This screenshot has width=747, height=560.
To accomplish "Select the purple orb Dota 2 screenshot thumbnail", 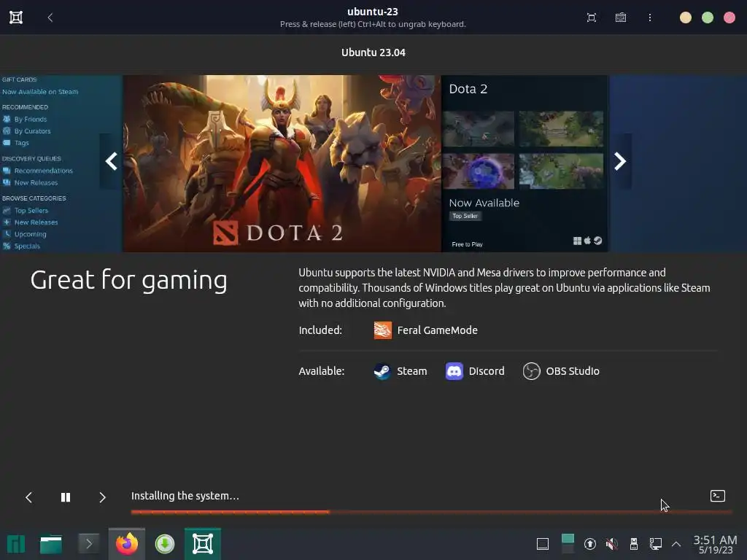I will click(479, 171).
